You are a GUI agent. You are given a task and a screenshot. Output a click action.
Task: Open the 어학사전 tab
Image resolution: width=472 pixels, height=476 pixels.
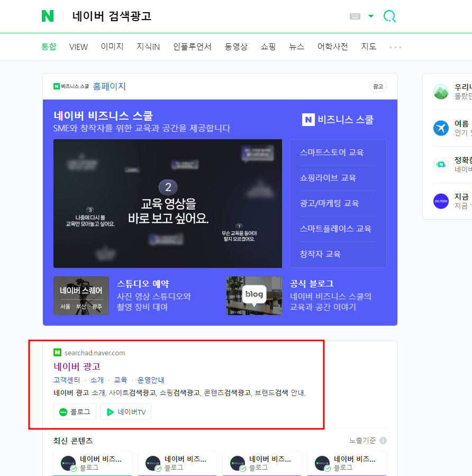332,47
